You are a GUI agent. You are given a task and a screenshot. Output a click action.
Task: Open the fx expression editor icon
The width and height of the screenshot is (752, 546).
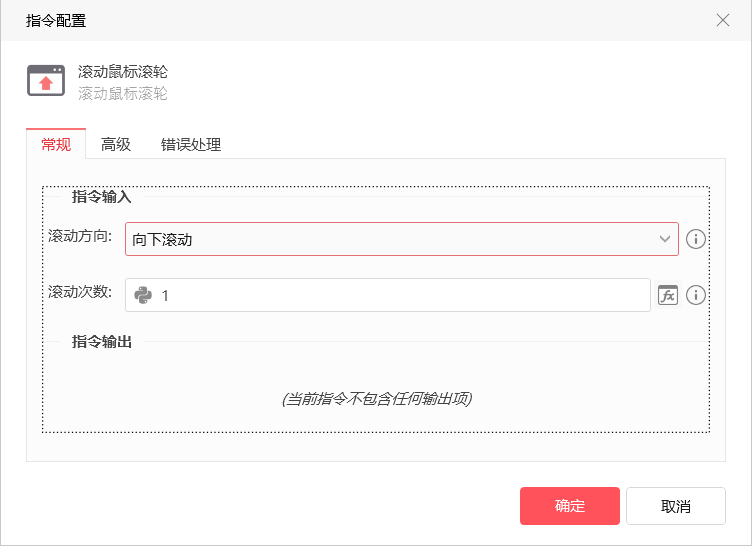[667, 295]
